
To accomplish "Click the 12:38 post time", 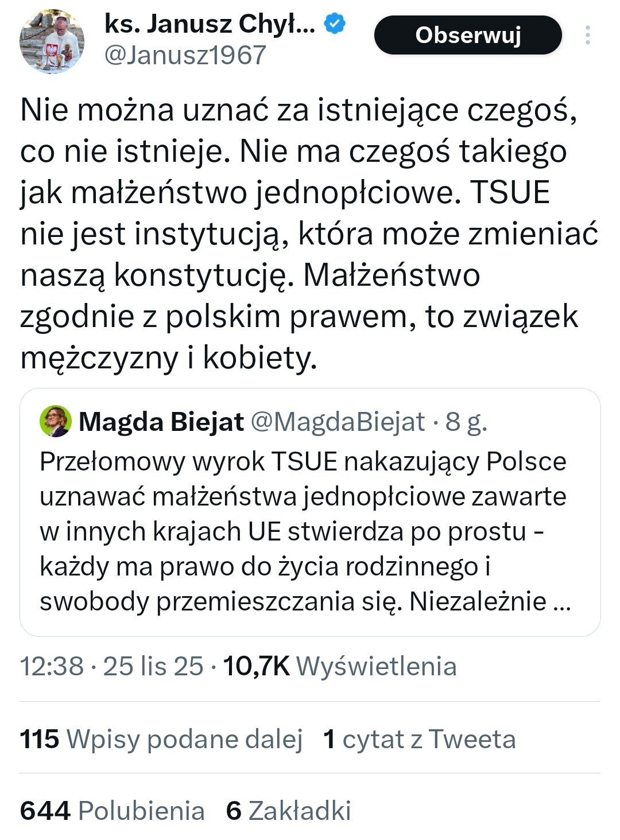I will coord(52,666).
